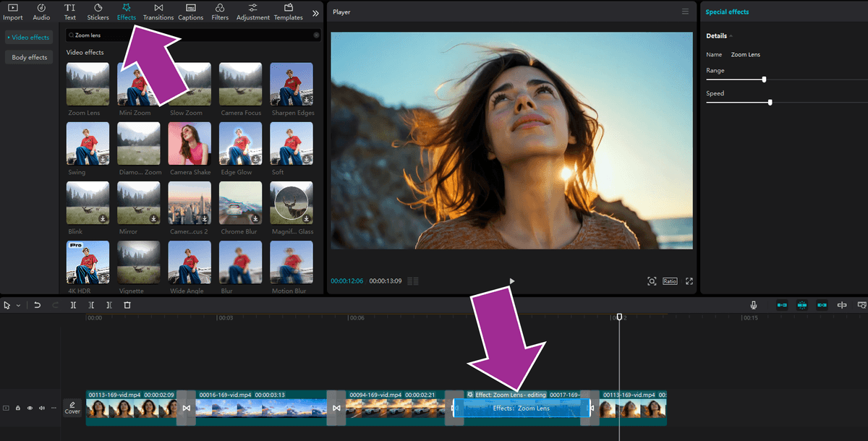Click the effects search field
This screenshot has width=868, height=441.
(192, 35)
